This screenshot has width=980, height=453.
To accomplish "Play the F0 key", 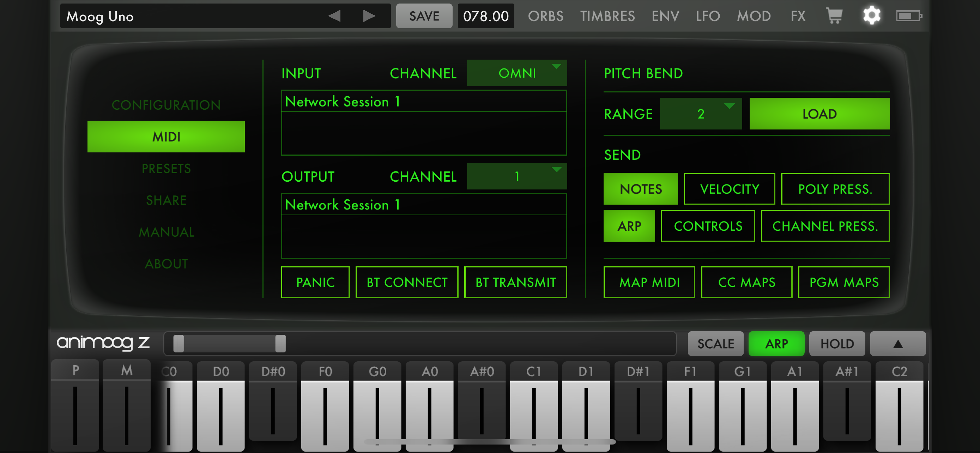I will 325,407.
